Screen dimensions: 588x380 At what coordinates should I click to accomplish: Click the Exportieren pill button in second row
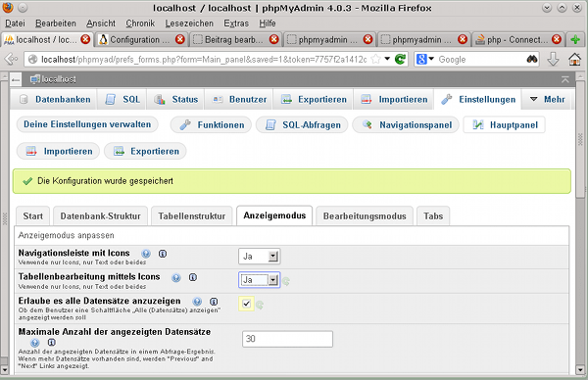coord(145,151)
